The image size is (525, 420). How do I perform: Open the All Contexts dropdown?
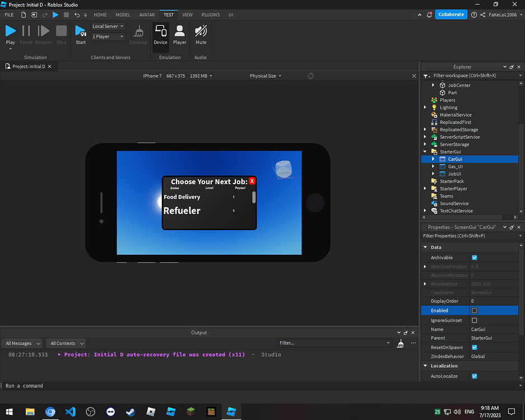[66, 343]
